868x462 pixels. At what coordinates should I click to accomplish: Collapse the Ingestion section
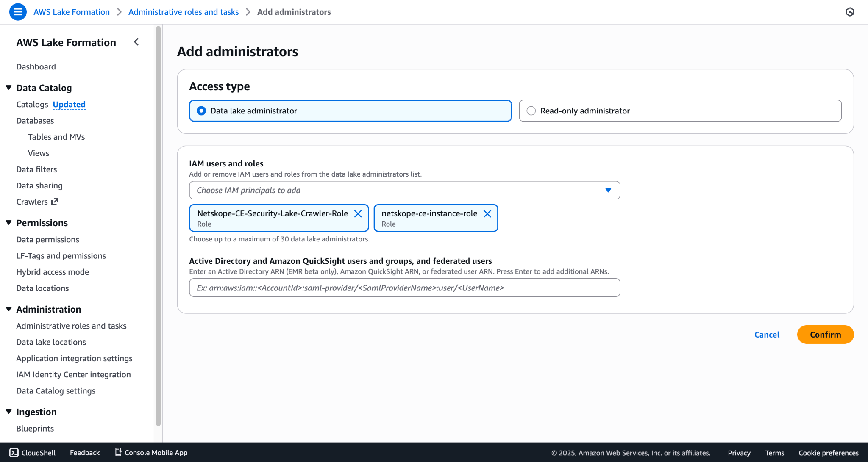pos(8,412)
